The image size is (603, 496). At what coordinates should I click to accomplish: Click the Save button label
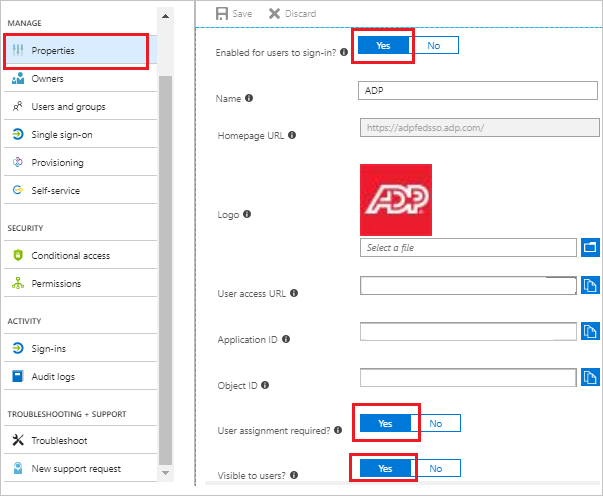(x=242, y=14)
